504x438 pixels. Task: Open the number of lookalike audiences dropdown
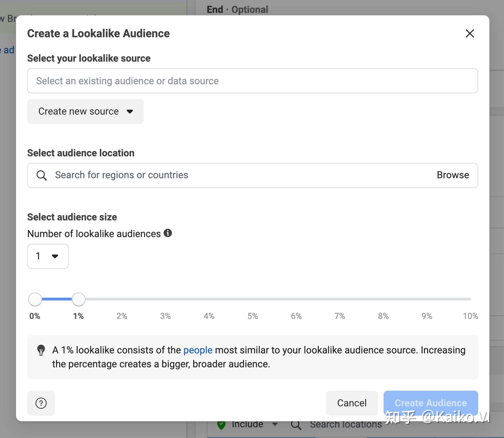point(48,256)
